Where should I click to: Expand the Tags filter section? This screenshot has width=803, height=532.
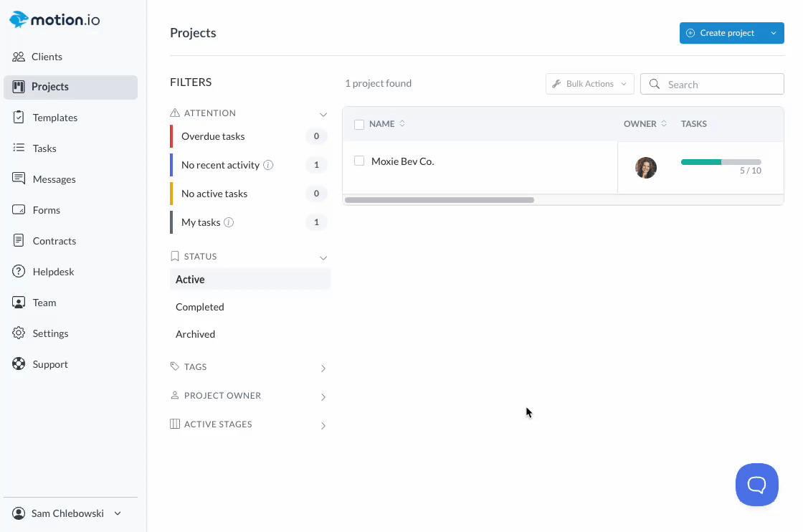pyautogui.click(x=323, y=368)
